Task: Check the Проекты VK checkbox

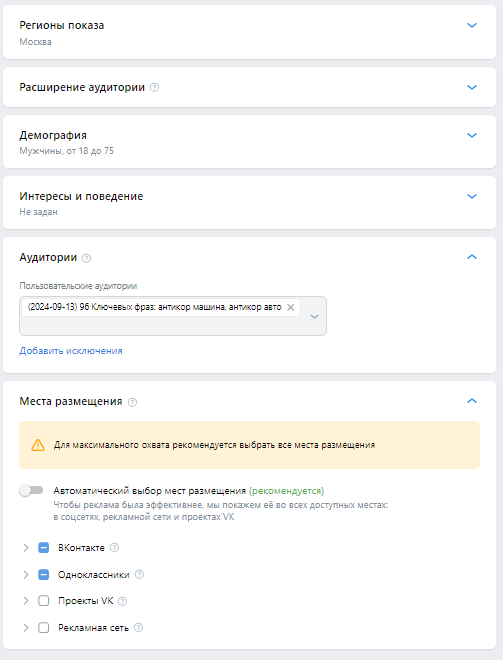Action: [x=43, y=601]
